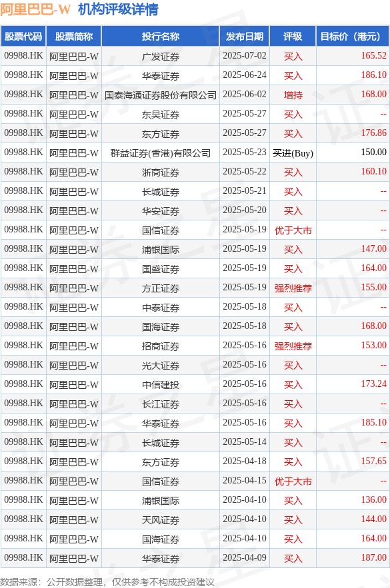The image size is (390, 588).
Task: Click target price 187.00 in last row
Action: tap(373, 558)
